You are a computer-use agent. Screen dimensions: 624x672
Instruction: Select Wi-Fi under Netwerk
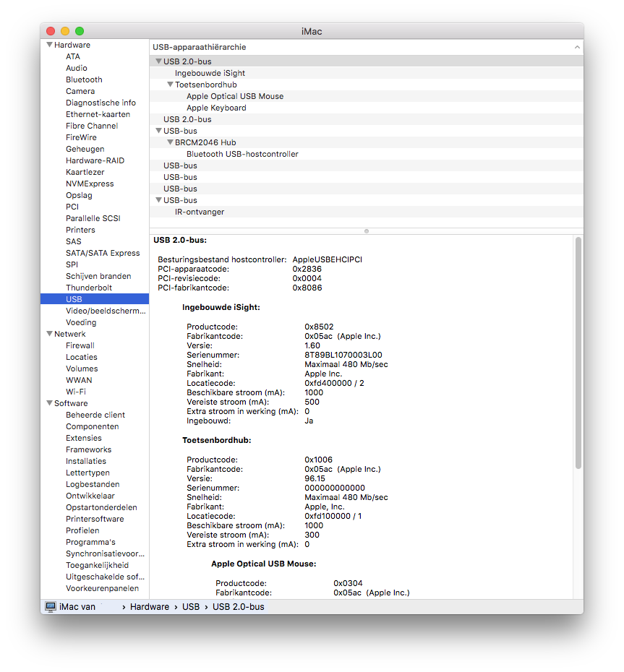point(75,392)
